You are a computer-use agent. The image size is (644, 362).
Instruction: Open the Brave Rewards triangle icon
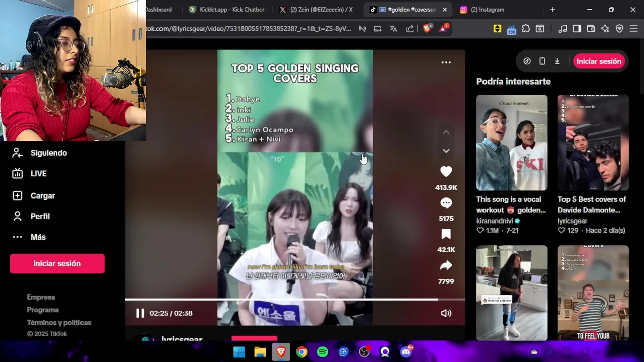[443, 28]
